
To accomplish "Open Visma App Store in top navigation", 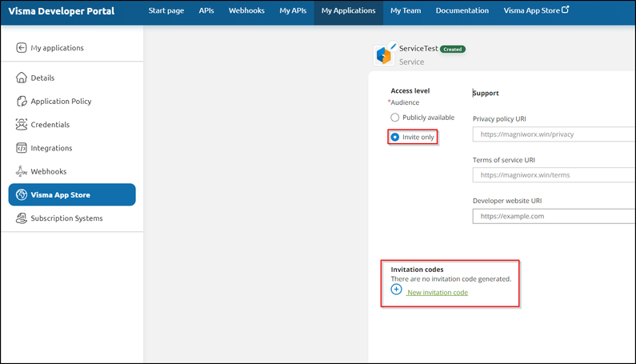I will click(536, 10).
